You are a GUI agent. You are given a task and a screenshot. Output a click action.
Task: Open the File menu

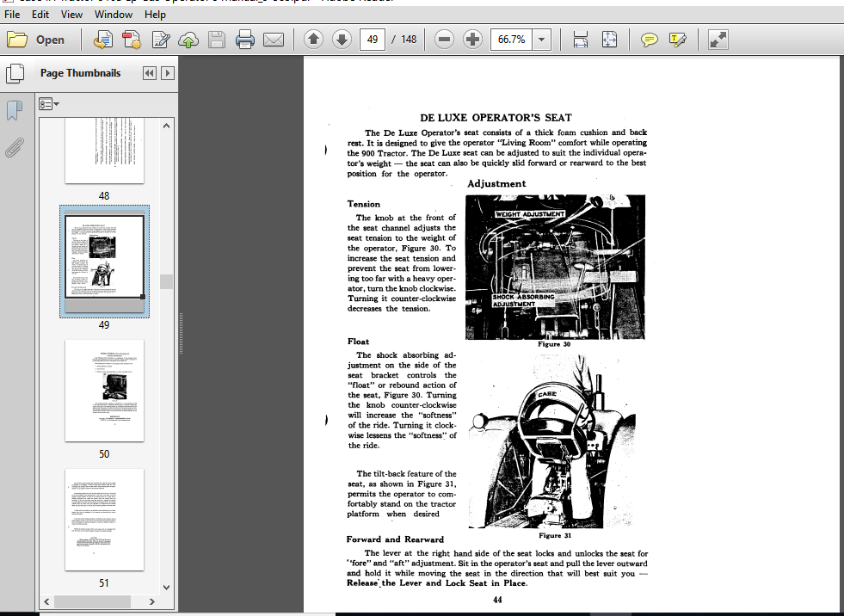click(12, 15)
